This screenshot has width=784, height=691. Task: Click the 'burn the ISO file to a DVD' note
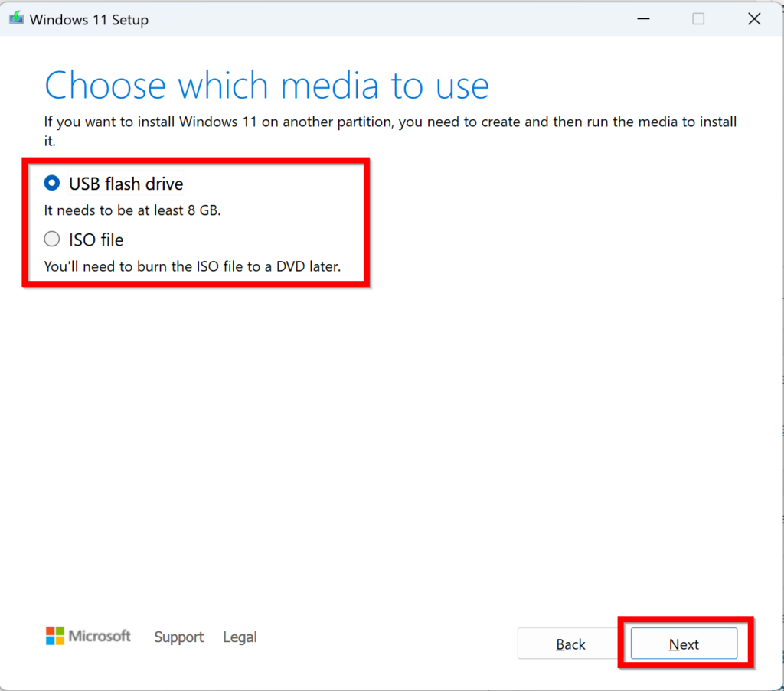tap(192, 267)
